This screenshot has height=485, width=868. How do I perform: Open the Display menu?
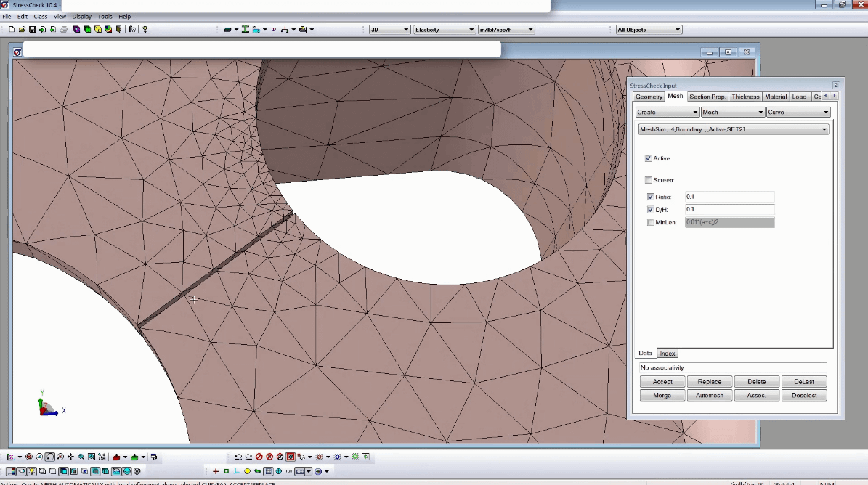pos(81,16)
